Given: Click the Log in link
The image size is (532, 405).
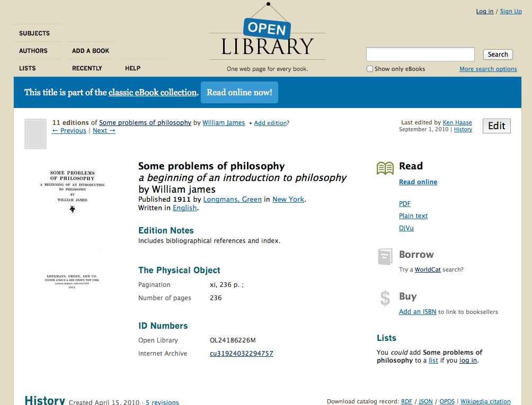Looking at the screenshot, I should click(x=484, y=11).
